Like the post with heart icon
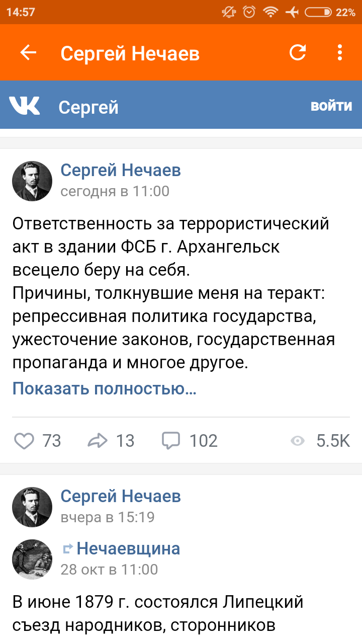 coord(24,441)
